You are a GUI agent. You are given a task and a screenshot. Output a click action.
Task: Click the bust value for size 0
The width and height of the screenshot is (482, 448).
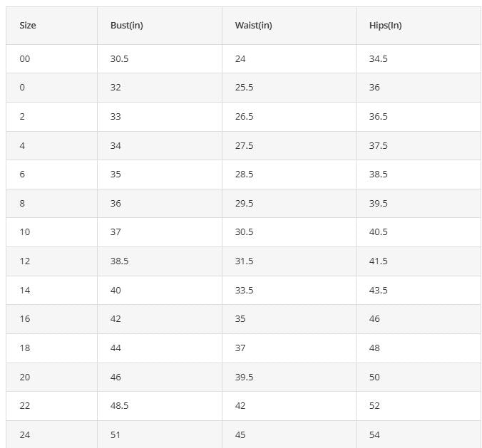[116, 88]
